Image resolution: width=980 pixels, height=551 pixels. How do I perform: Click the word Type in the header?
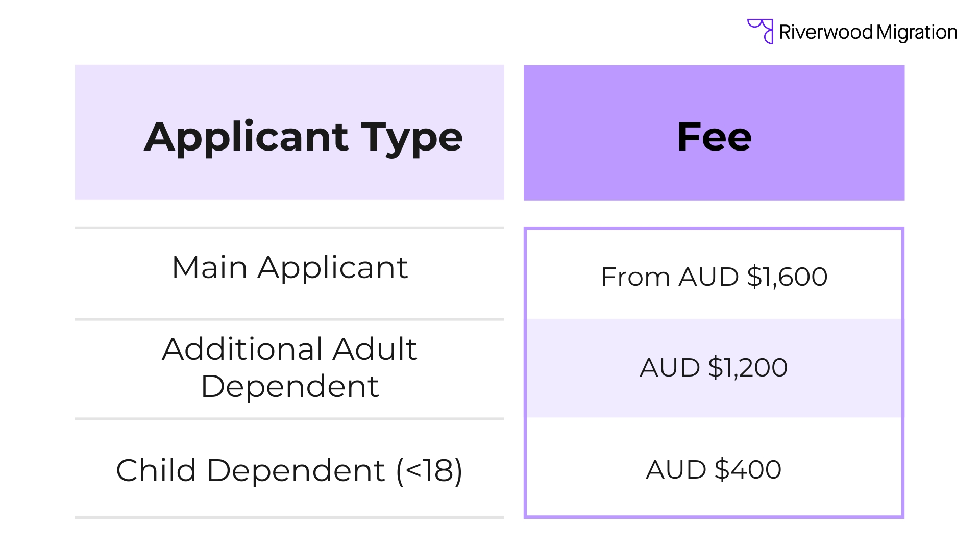412,139
